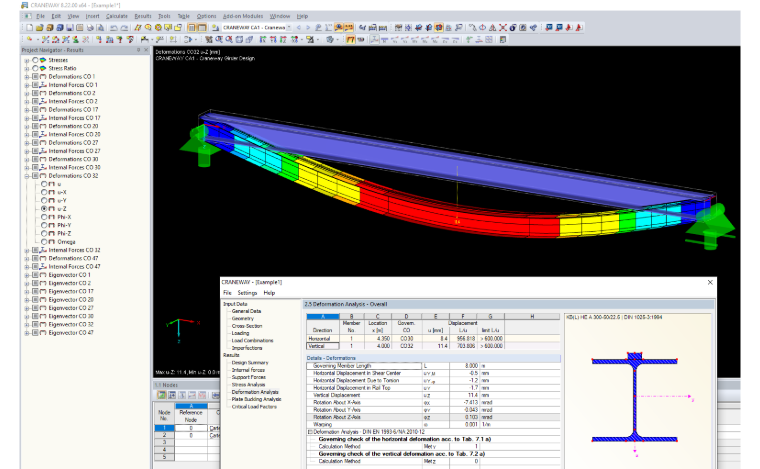760x469 pixels.
Task: Open Plate Buckling Analysis in CRANEWAY tree
Action: coord(256,399)
